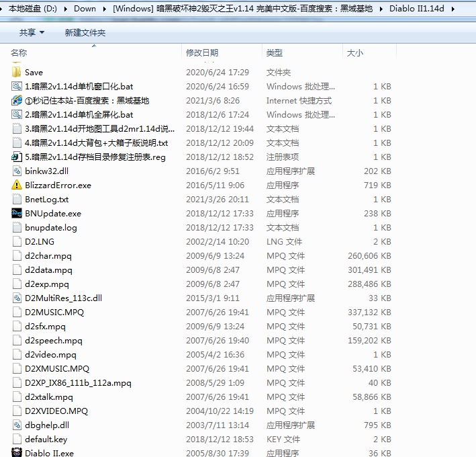
Task: Click the 新建文件夹 button
Action: [85, 32]
